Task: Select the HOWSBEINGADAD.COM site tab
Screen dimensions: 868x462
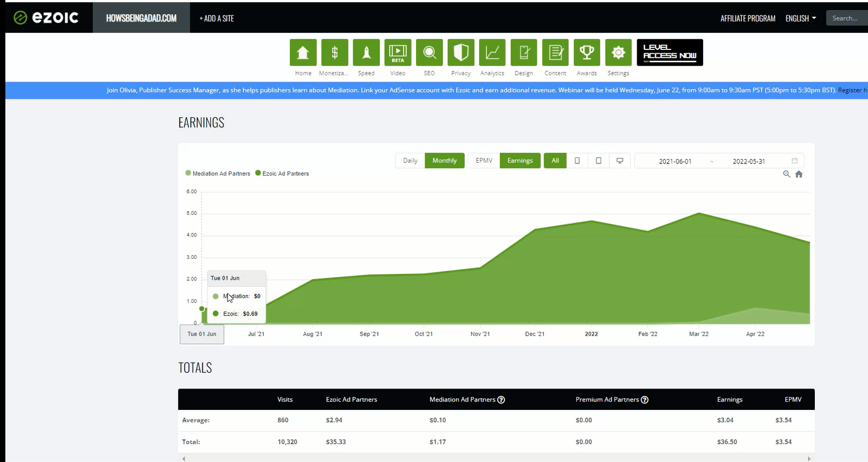Action: pos(141,18)
